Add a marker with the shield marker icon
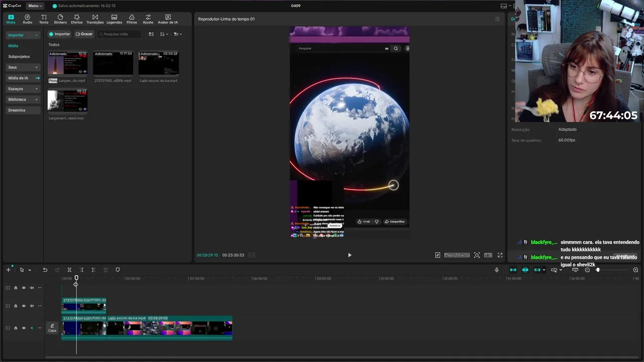 118,270
